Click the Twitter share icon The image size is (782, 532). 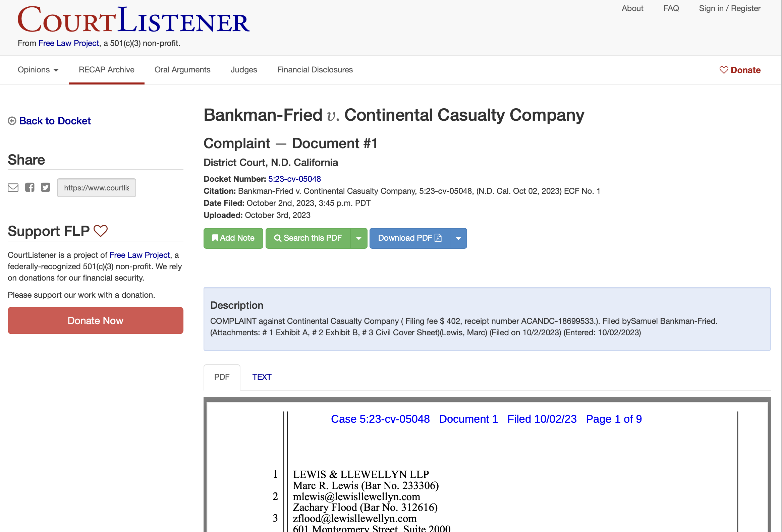coord(45,187)
